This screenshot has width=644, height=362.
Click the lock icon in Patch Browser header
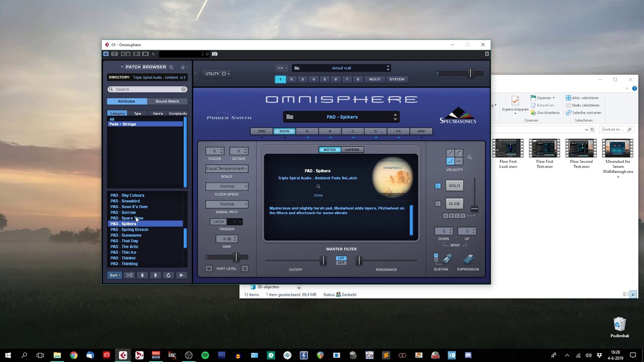[183, 67]
